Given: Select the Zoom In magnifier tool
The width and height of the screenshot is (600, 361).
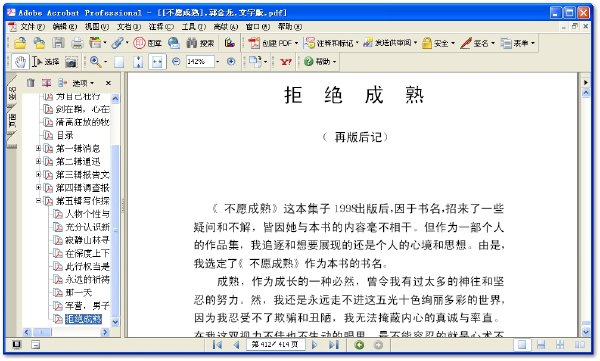Looking at the screenshot, I should pyautogui.click(x=95, y=61).
